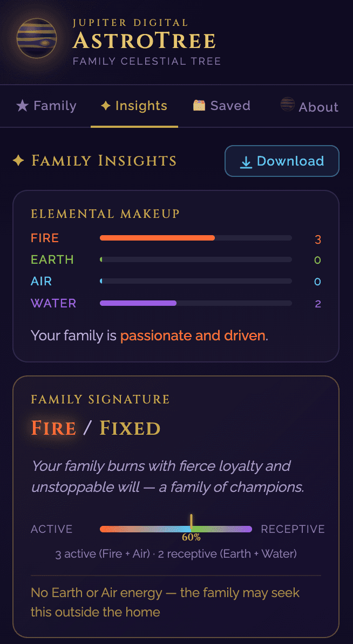Screen dimensions: 353x644
Task: Click the sparkle icon beside Family Insights
Action: [x=19, y=161]
